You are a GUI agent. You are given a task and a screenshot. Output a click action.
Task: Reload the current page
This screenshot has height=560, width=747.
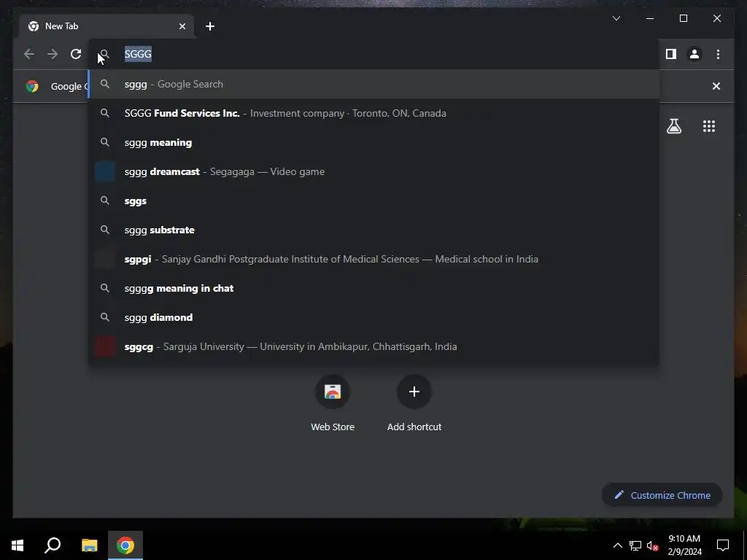(76, 54)
